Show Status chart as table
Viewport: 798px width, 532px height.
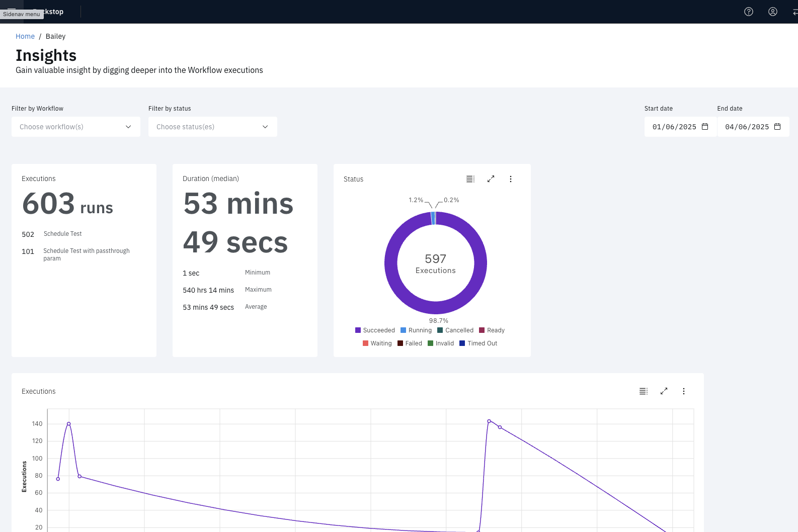470,179
